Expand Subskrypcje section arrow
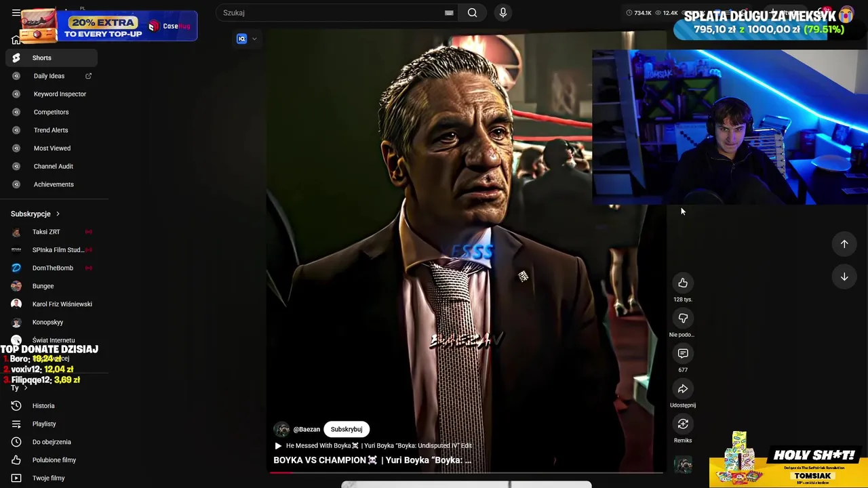The image size is (868, 488). click(58, 214)
